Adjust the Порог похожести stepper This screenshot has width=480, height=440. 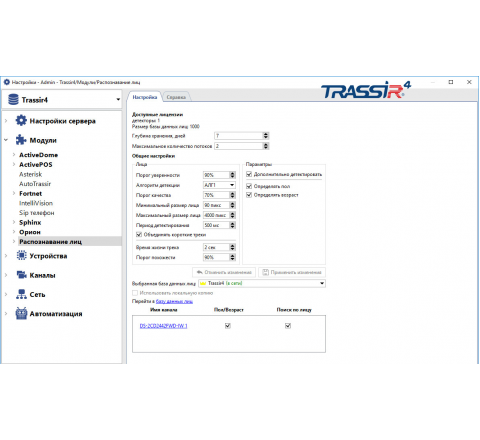click(x=233, y=257)
